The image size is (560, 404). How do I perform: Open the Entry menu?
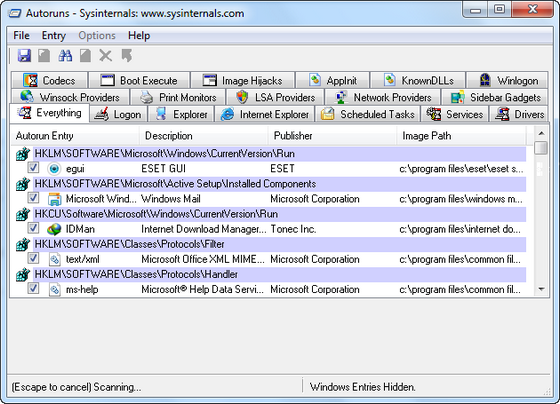(54, 35)
